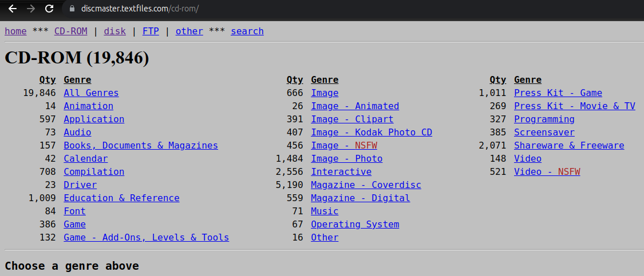Screen dimensions: 644x276
Task: Open the Operating System genre
Action: tap(355, 225)
